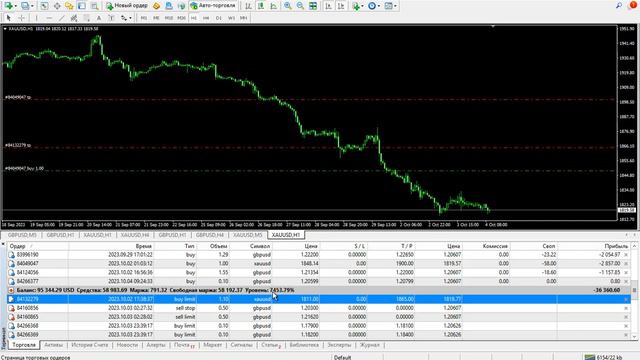Select the Crosshair tool

tap(21, 18)
